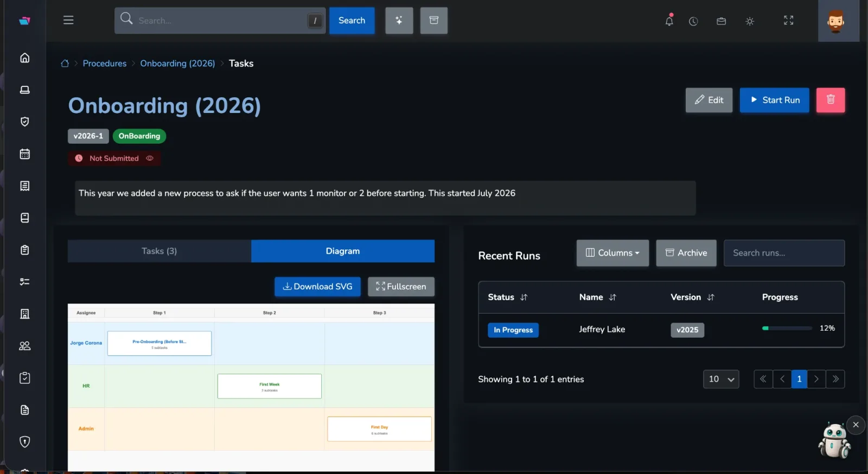Click the Search runs input field
The height and width of the screenshot is (474, 868).
(784, 253)
